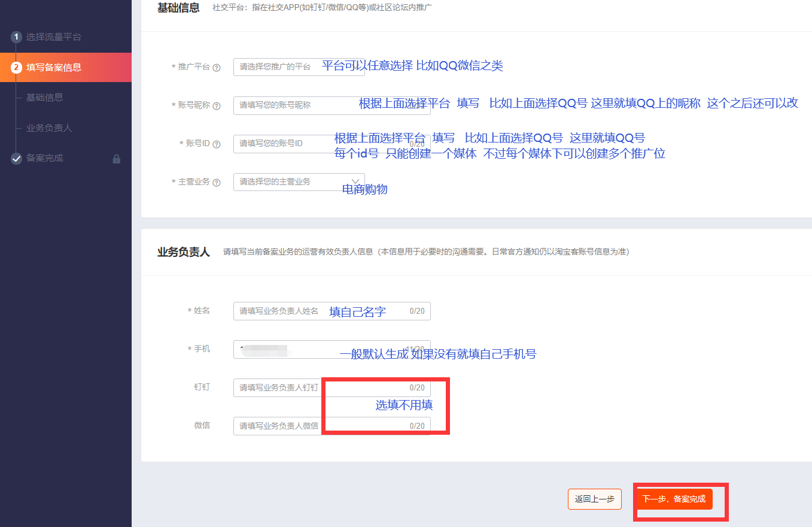Screen dimensions: 812x527
Task: Select 填写备案信息 step in sidebar
Action: [66, 68]
